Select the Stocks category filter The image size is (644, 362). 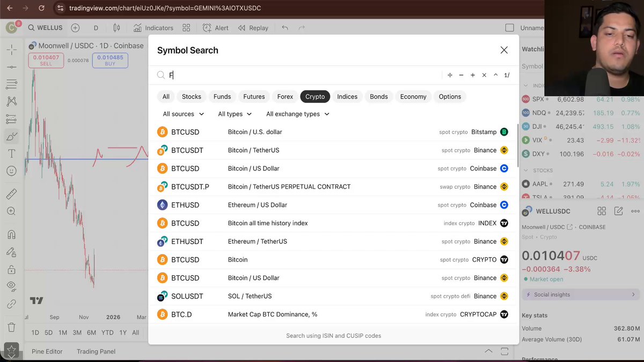coord(192,97)
